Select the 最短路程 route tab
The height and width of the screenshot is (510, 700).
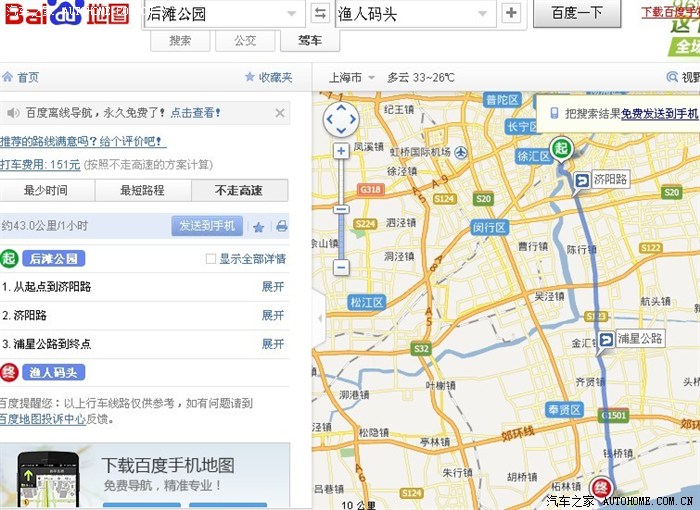(x=142, y=190)
